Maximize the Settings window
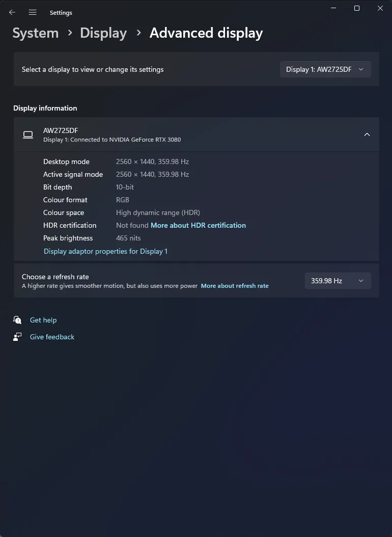The image size is (392, 537). point(357,8)
